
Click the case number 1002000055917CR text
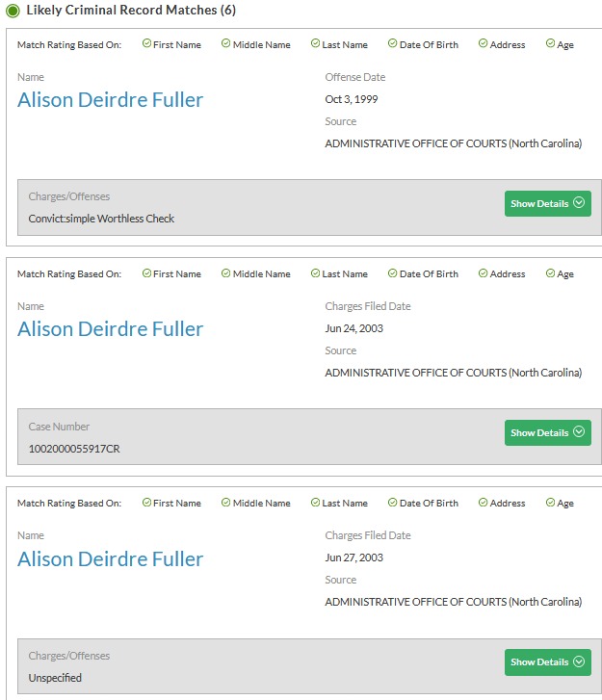pyautogui.click(x=74, y=449)
